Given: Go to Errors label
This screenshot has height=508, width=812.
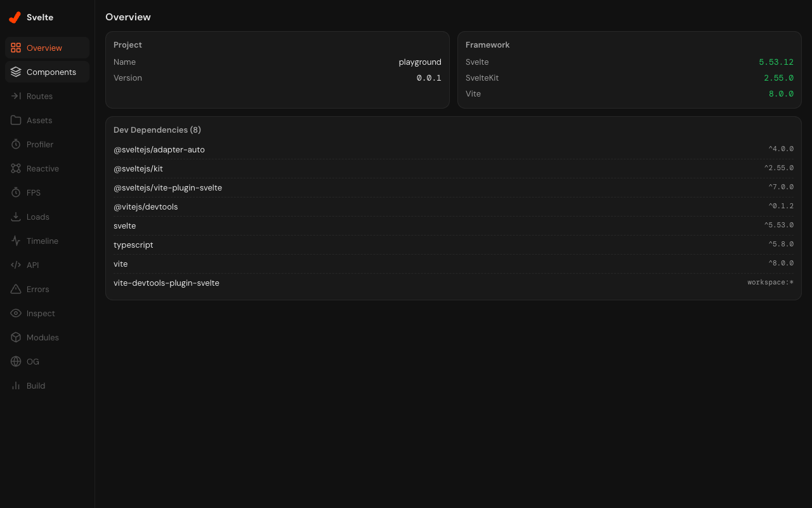Looking at the screenshot, I should pyautogui.click(x=38, y=289).
